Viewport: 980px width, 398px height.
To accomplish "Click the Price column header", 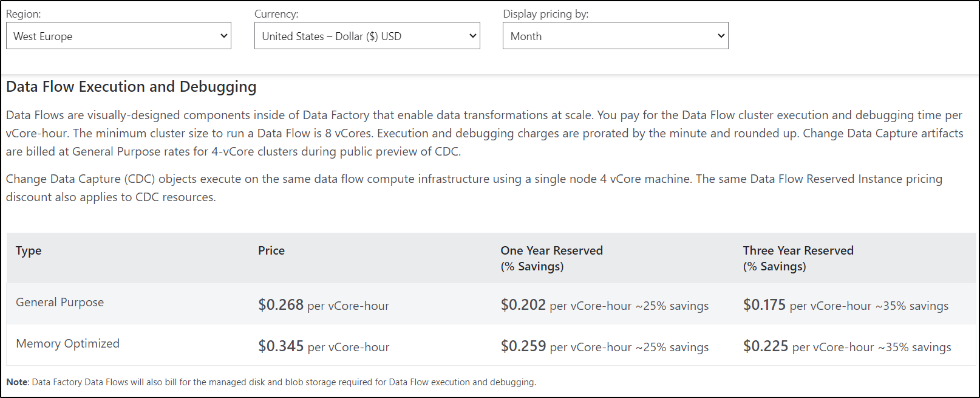I will 271,251.
